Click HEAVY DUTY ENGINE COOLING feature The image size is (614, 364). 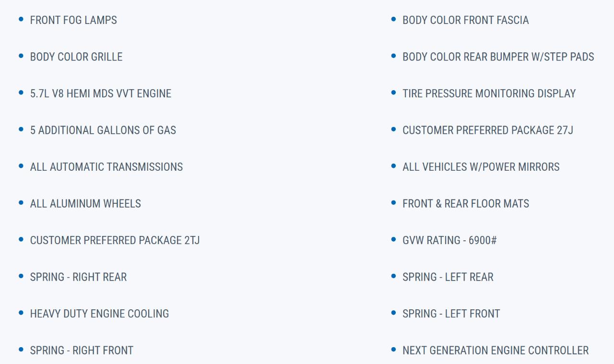(100, 314)
